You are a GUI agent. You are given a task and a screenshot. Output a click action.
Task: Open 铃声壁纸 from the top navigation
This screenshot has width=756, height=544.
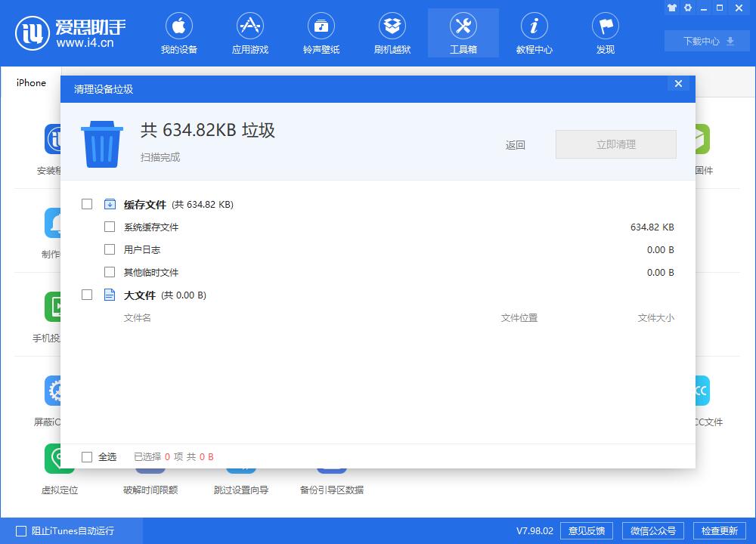point(321,32)
